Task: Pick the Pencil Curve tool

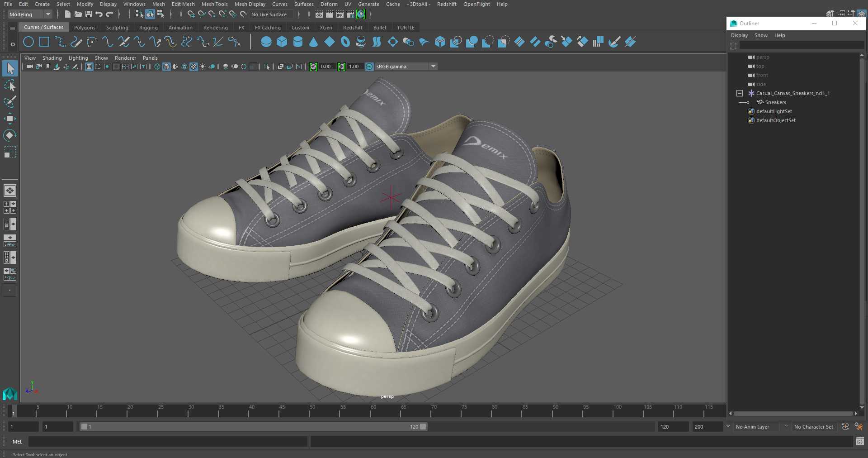Action: coord(76,42)
